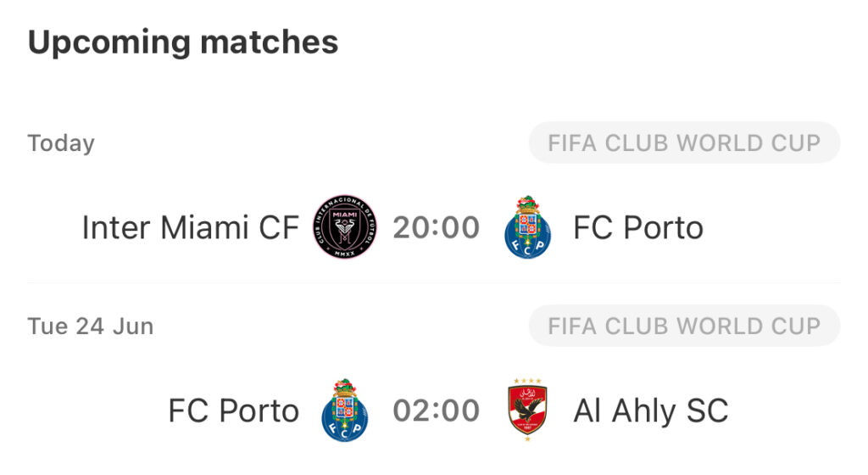The width and height of the screenshot is (868, 475).
Task: Click the 20:00 kickoff time
Action: [437, 227]
